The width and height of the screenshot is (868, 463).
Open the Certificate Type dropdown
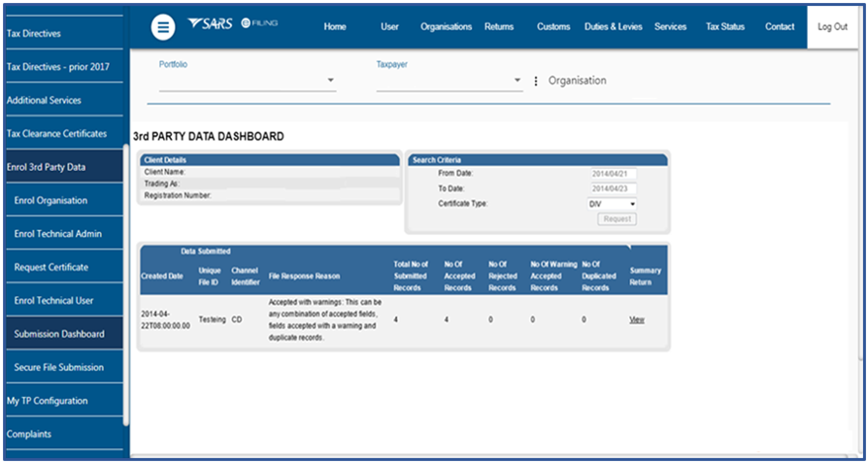pyautogui.click(x=612, y=204)
